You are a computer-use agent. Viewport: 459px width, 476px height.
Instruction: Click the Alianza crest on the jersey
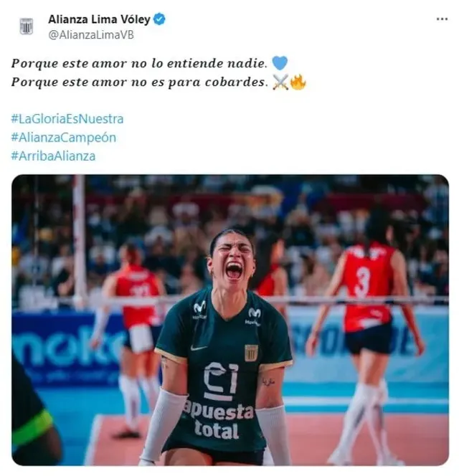click(x=251, y=353)
